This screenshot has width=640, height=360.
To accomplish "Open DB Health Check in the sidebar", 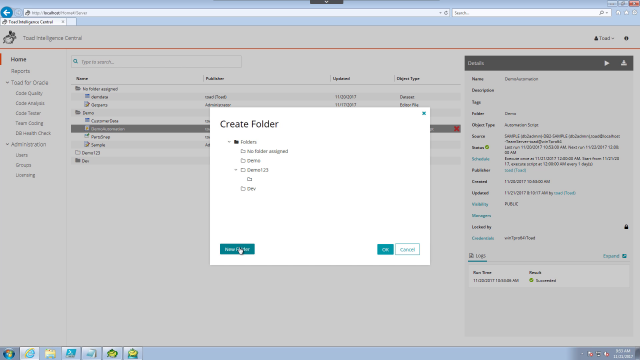I will click(33, 133).
